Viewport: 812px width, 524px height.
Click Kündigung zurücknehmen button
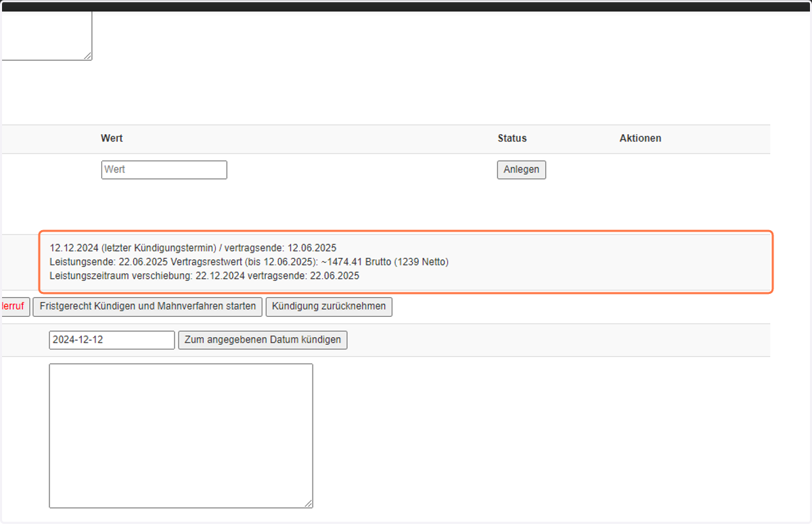329,306
